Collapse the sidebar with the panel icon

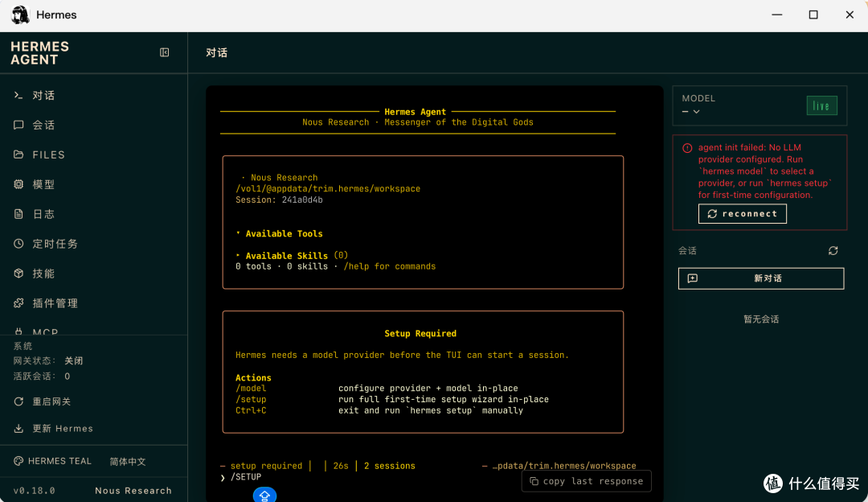(165, 52)
